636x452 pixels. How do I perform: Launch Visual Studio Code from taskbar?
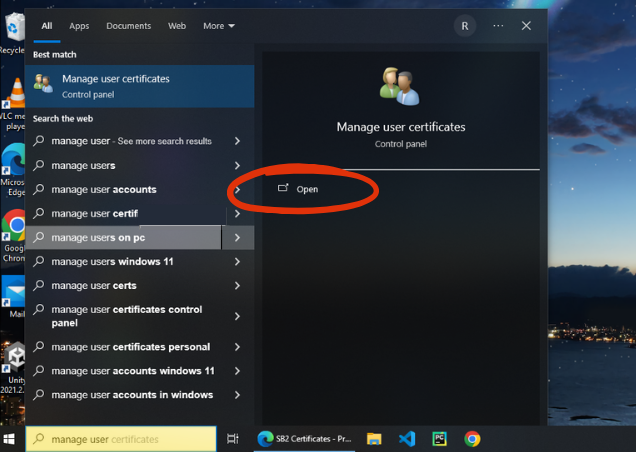coord(407,439)
